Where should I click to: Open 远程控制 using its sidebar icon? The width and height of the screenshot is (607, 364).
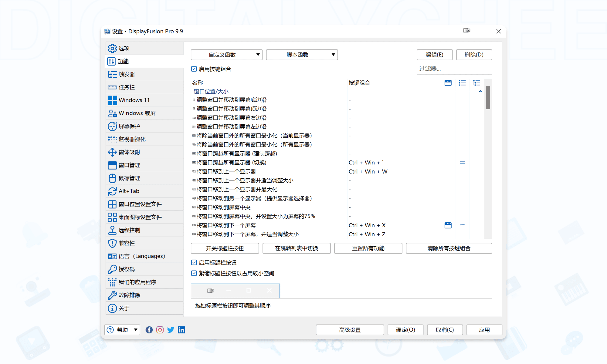pyautogui.click(x=112, y=230)
